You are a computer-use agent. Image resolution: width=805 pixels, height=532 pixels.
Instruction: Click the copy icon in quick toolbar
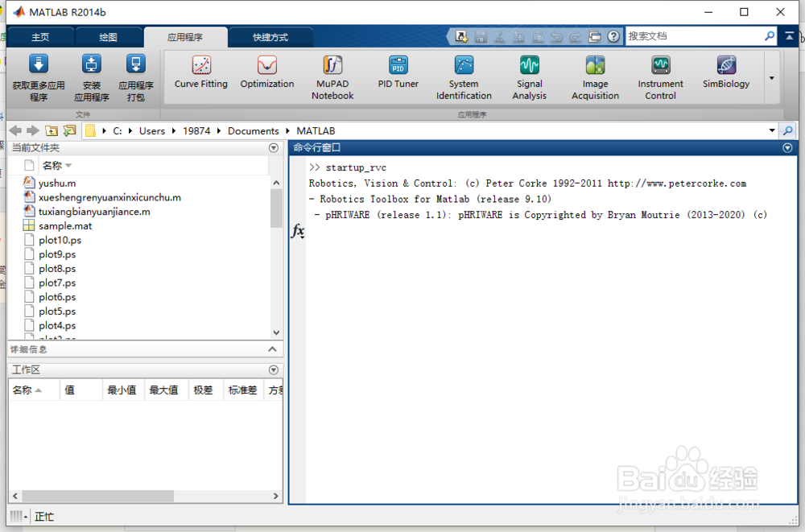pos(518,36)
